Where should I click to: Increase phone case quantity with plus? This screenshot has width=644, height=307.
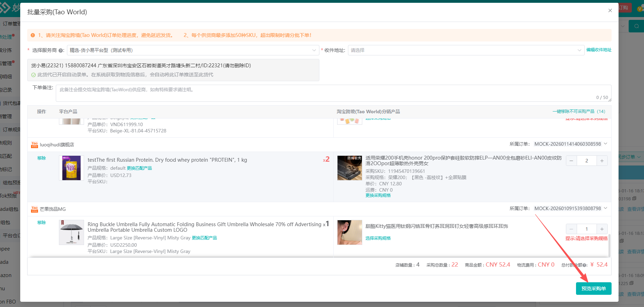coord(602,161)
